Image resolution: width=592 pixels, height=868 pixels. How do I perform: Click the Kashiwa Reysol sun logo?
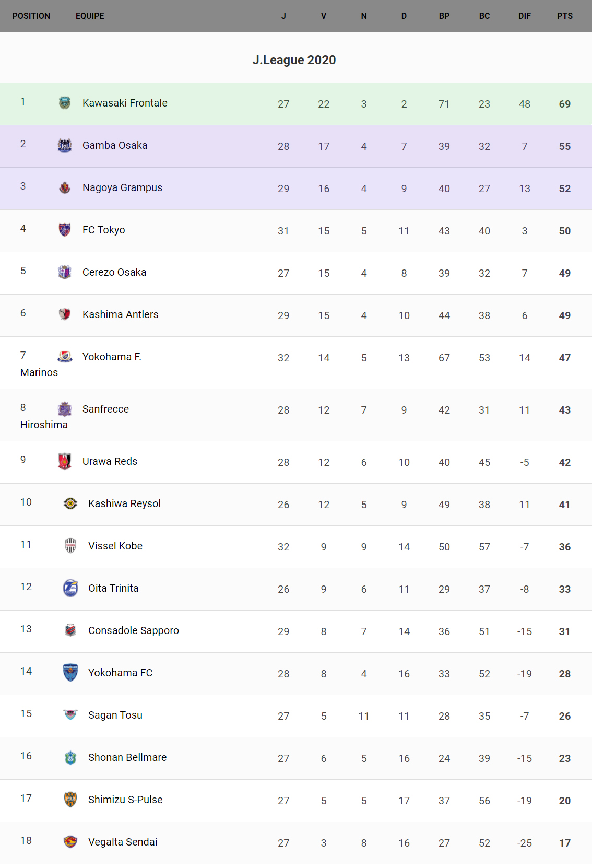coord(70,503)
